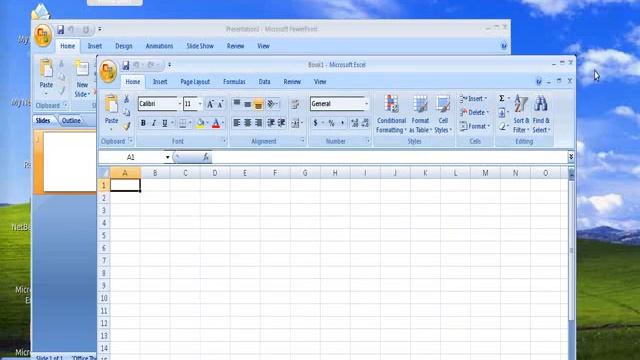Viewport: 640px width, 360px height.
Task: Click Delete cells button
Action: click(x=474, y=112)
